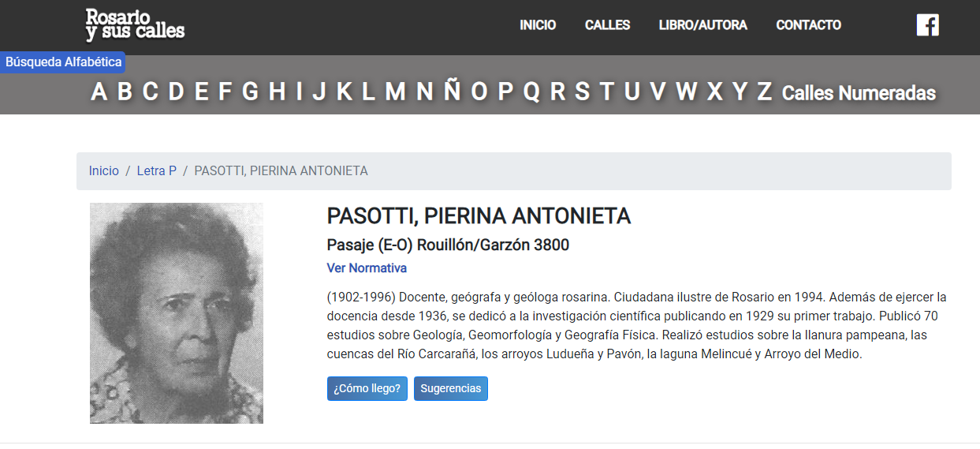This screenshot has height=449, width=980.
Task: Open the LIBRO/AUTORA page
Action: pos(702,25)
